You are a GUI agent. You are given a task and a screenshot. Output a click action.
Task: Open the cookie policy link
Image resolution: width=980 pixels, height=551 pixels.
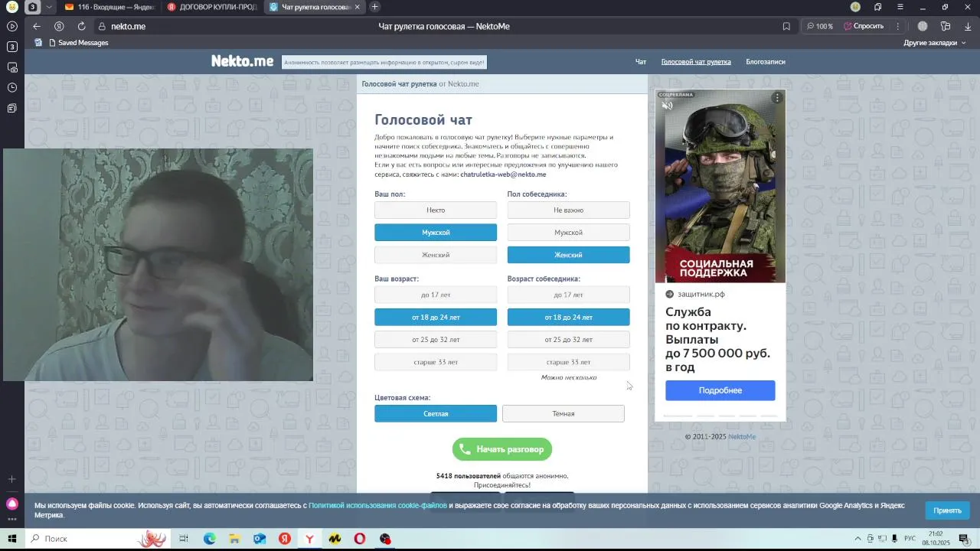pos(377,506)
